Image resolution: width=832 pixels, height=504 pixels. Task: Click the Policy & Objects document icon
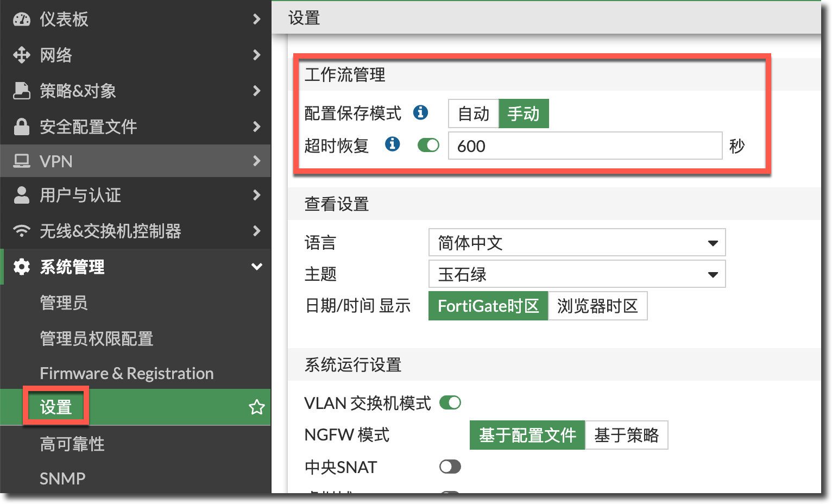pos(22,91)
